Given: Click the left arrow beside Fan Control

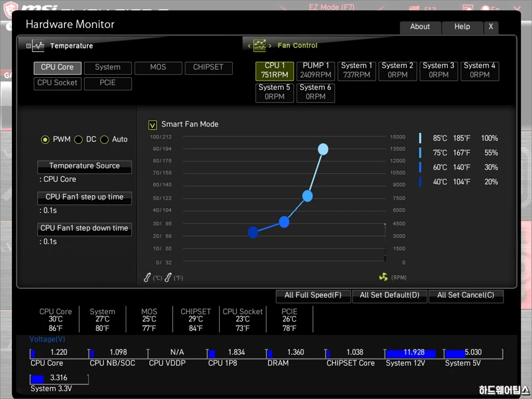Looking at the screenshot, I should coord(249,46).
